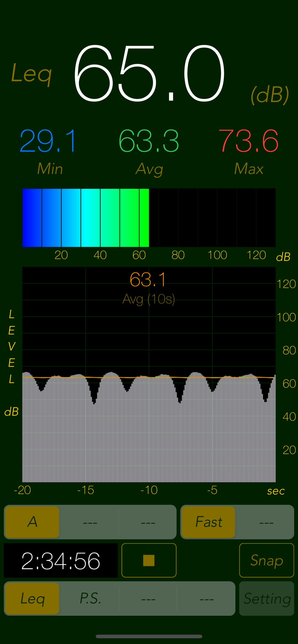Tap the red 73.6 Max value

point(248,141)
